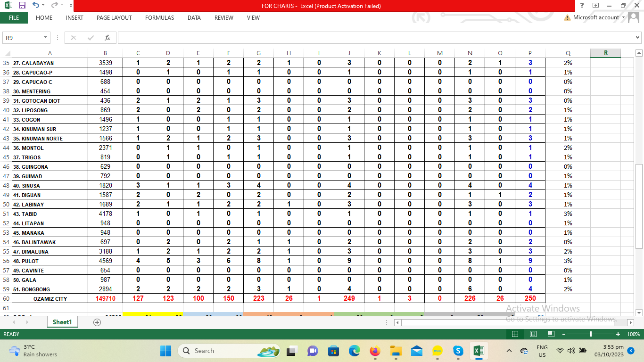The width and height of the screenshot is (644, 362).
Task: Add a new sheet with plus icon
Action: [97, 322]
